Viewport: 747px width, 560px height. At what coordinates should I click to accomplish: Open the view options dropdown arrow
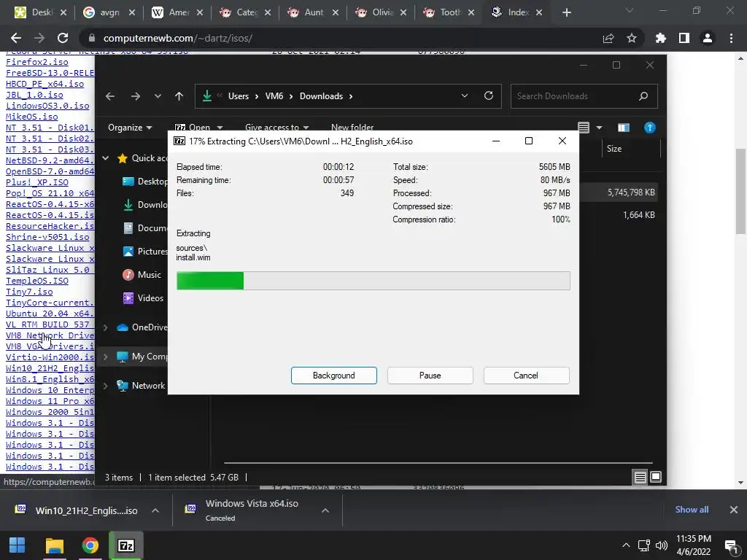pos(600,128)
